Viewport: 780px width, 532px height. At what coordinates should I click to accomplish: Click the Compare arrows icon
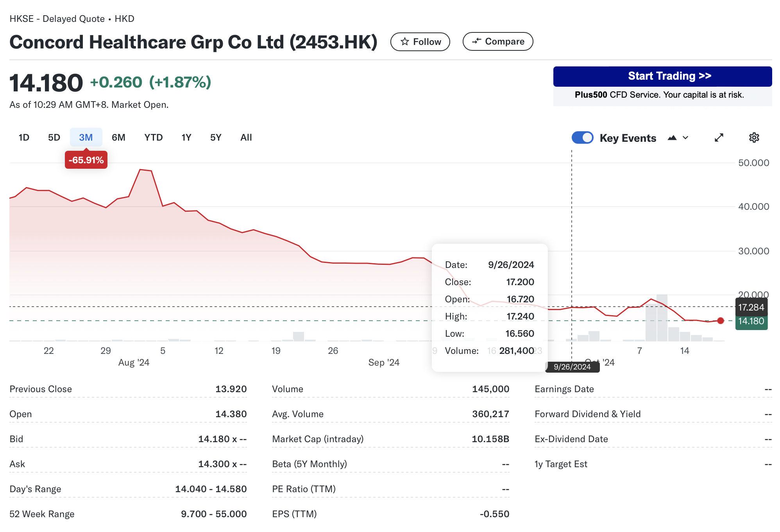click(476, 41)
